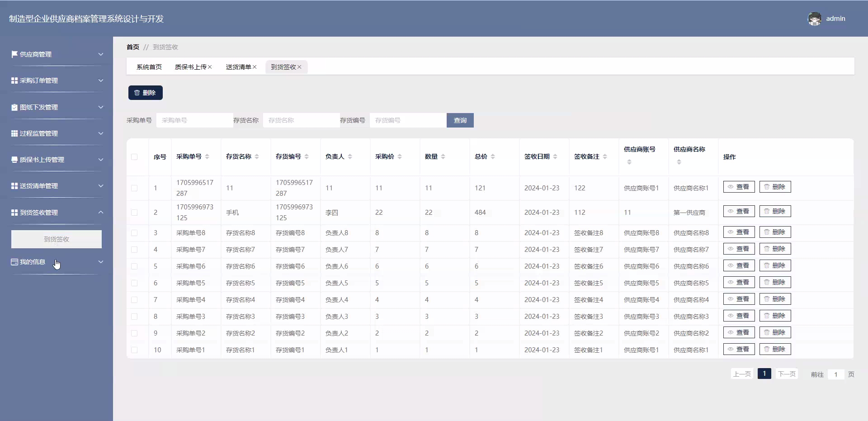Screen dimensions: 868x421
Task: Go to the 上一页 page
Action: pyautogui.click(x=742, y=374)
